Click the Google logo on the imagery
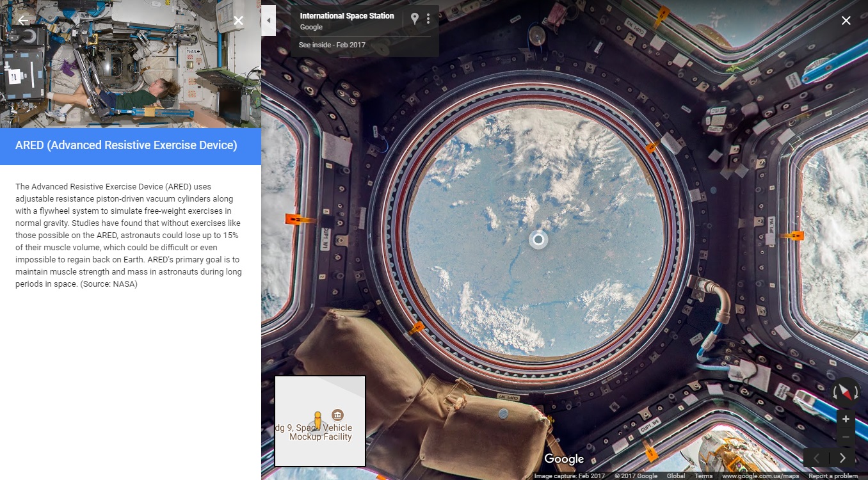 [x=564, y=458]
